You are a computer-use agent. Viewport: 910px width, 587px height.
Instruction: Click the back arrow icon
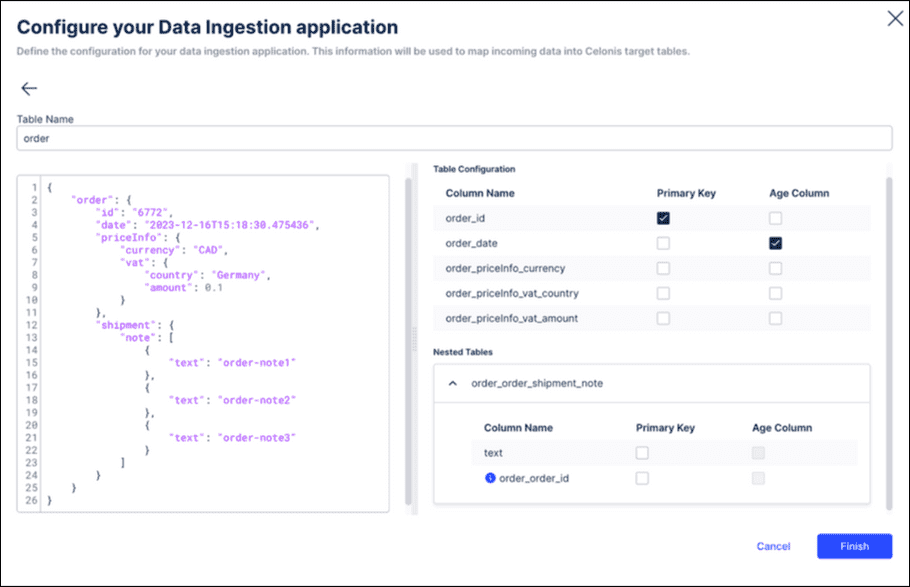[30, 87]
